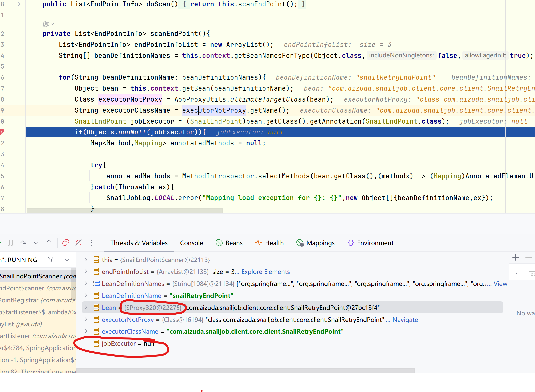
Task: Remove watch with minus icon
Action: pos(529,257)
